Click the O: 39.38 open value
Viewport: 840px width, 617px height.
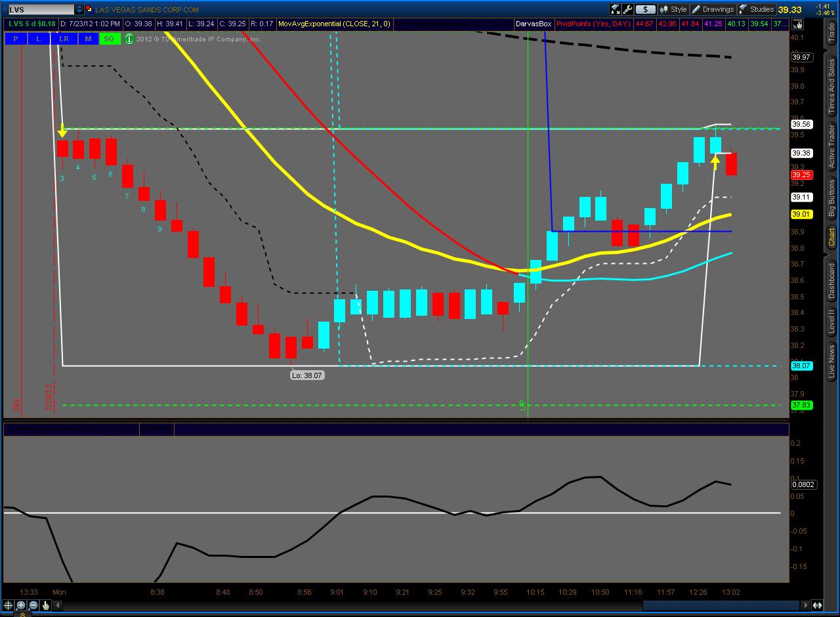pyautogui.click(x=138, y=24)
